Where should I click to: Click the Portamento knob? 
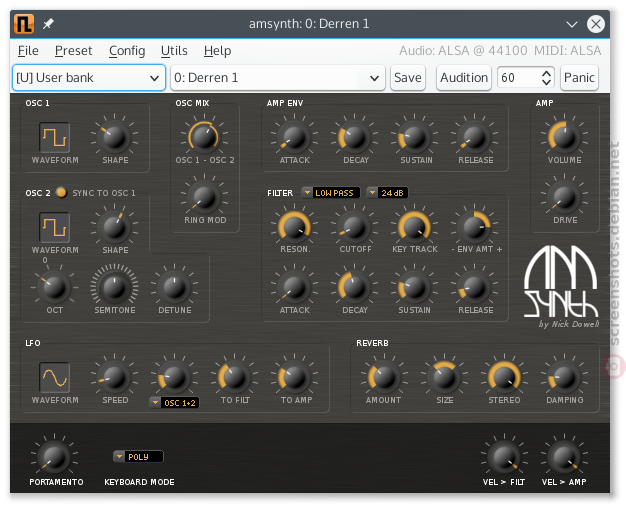[54, 458]
